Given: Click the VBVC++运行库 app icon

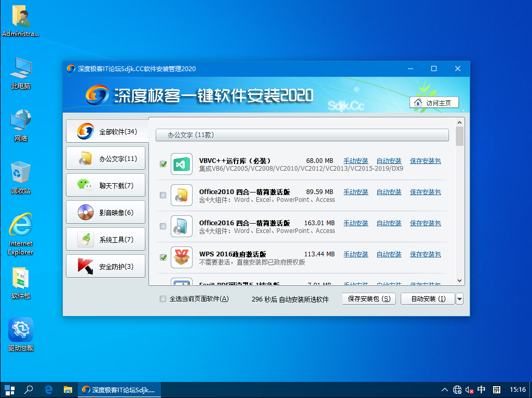Looking at the screenshot, I should pos(182,164).
